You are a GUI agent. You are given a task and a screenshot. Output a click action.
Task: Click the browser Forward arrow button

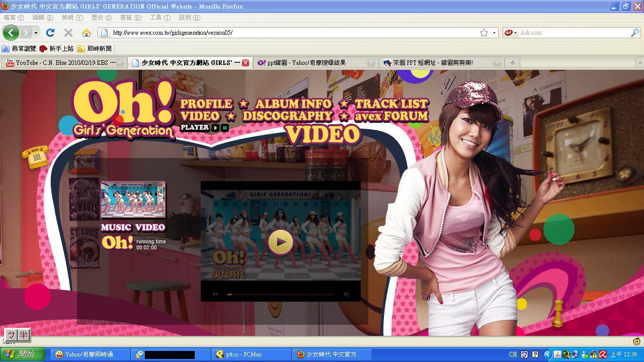(x=25, y=33)
